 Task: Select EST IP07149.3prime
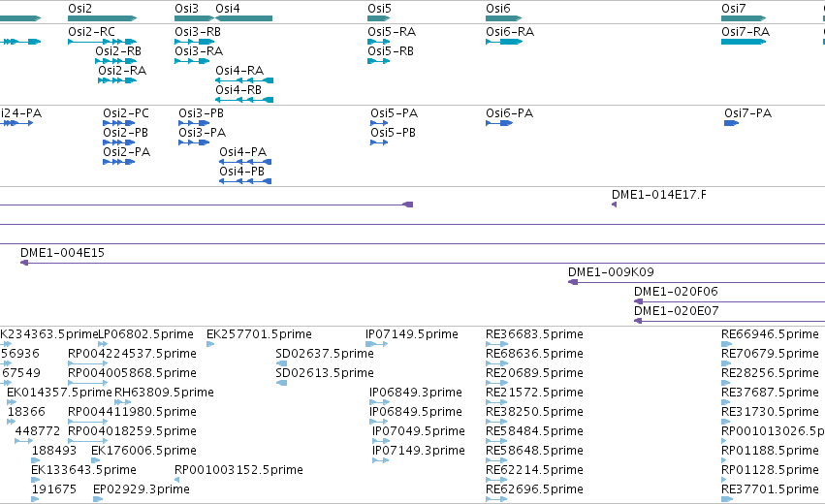click(380, 460)
